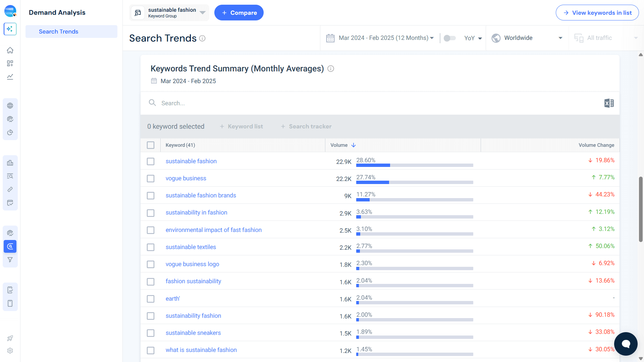Export the table using the Excel icon
The height and width of the screenshot is (362, 644).
pos(608,103)
